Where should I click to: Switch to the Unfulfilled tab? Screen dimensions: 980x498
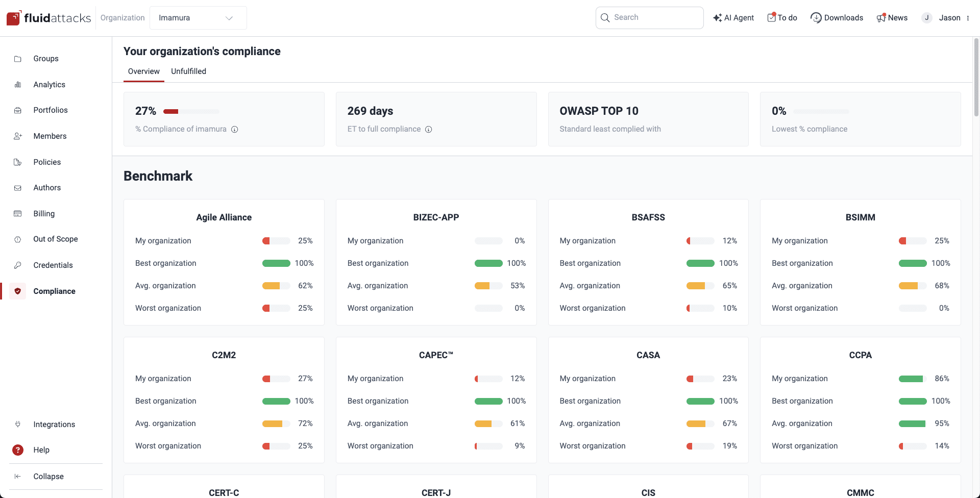188,71
